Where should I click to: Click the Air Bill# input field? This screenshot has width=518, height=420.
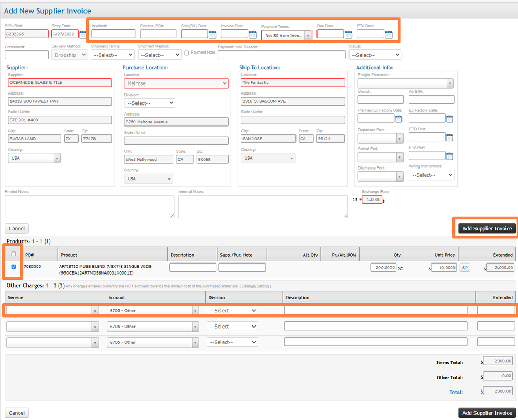coord(432,99)
